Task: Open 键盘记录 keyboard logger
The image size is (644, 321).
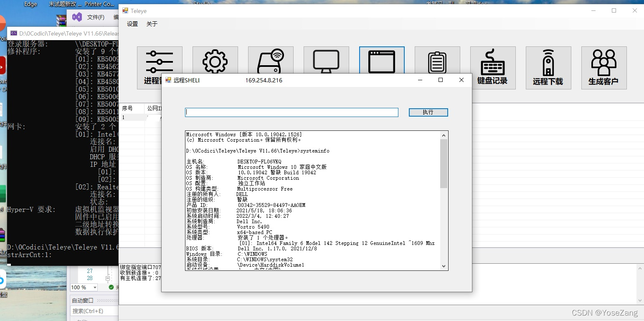Action: click(493, 68)
